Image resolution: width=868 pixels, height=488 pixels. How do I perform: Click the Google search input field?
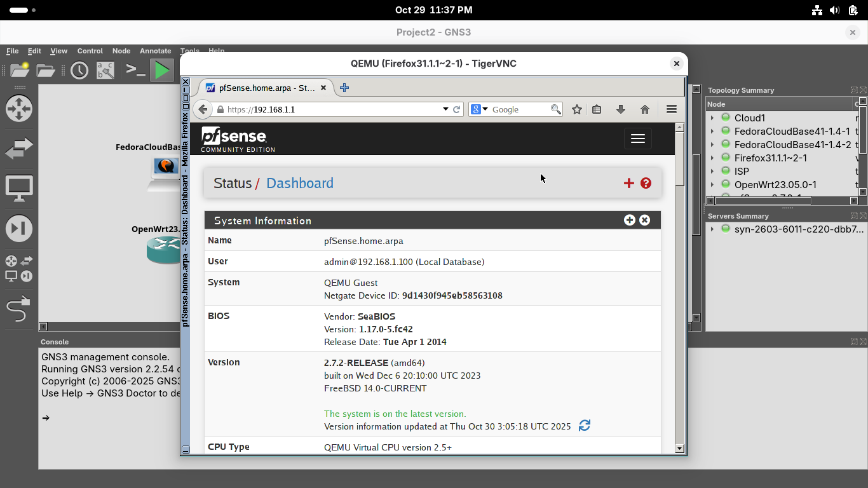(519, 109)
